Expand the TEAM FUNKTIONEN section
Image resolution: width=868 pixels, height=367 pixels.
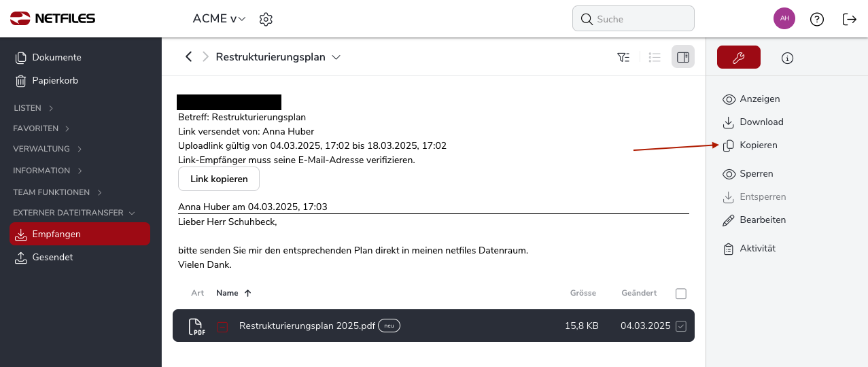(57, 192)
